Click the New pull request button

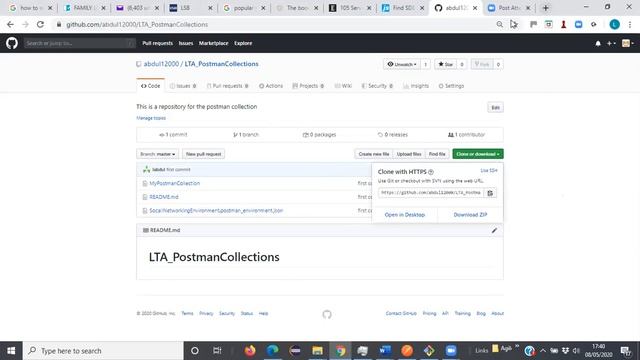[203, 154]
